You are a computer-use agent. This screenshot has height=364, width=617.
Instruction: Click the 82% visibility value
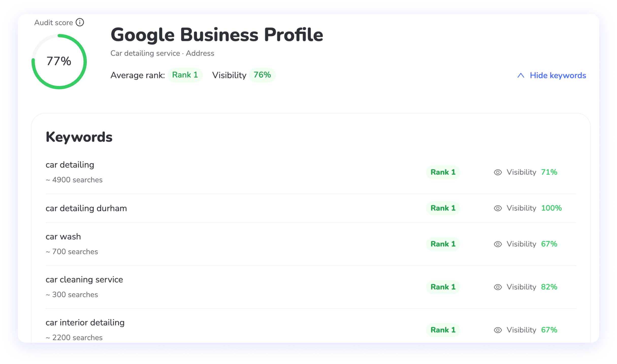549,287
